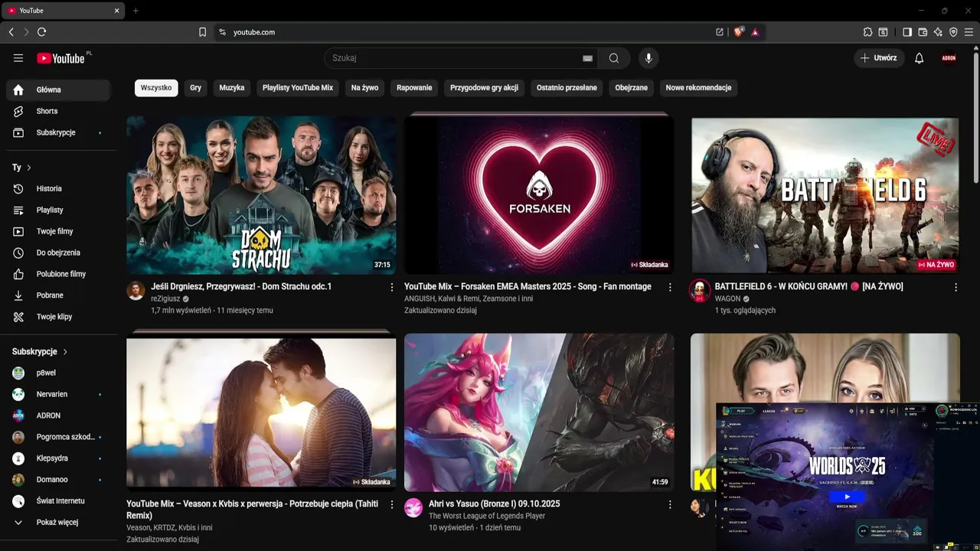Open the ADRON account avatar menu

(949, 58)
